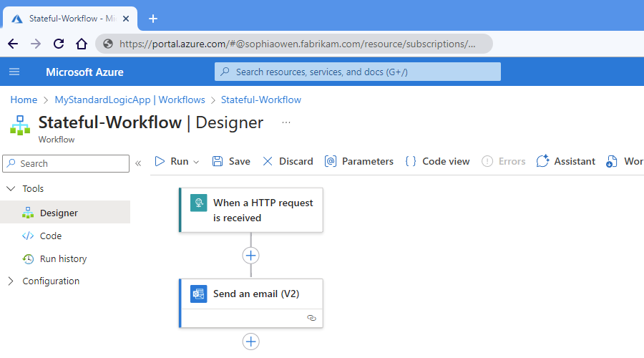Collapse the Tools section
Screen dimensions: 644x358
click(11, 189)
